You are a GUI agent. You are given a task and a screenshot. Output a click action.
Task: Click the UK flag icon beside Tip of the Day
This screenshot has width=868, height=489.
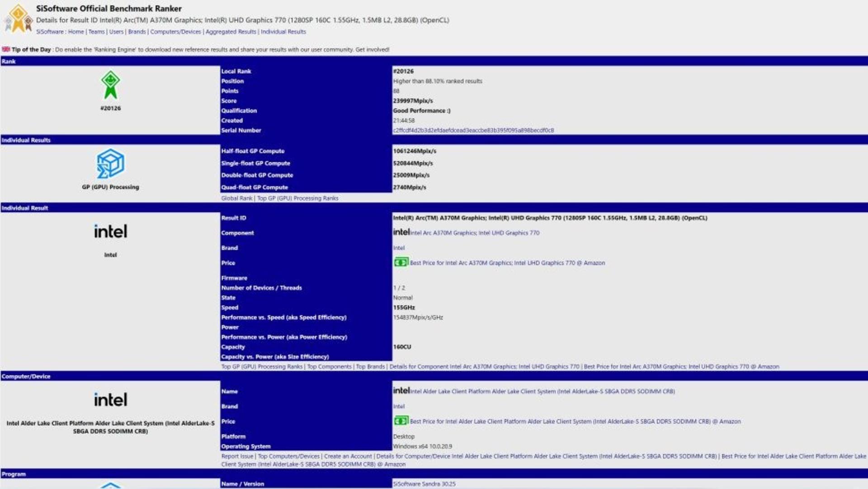[6, 49]
